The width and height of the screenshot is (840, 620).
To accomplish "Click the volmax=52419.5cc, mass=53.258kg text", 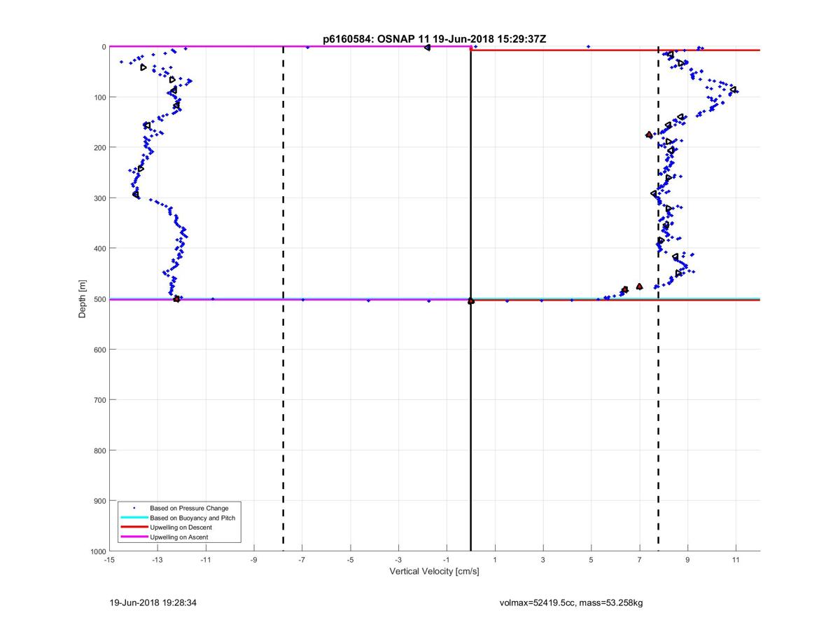I will [x=571, y=602].
